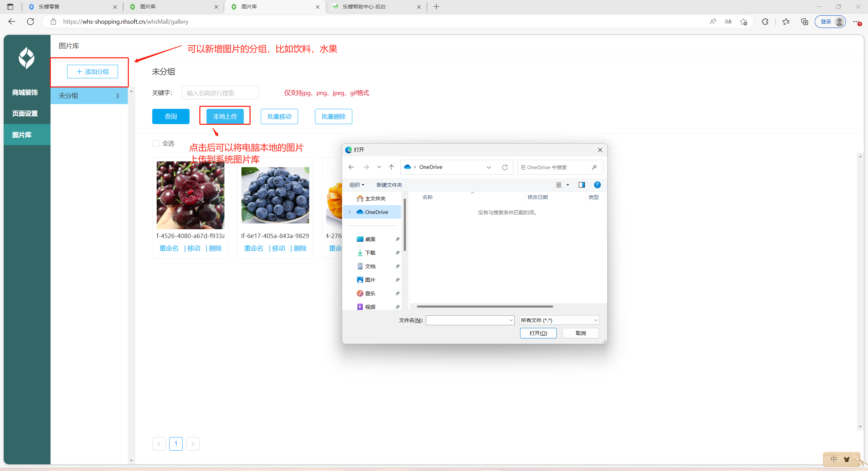The height and width of the screenshot is (471, 868).
Task: Move the cherry image to group
Action: (194, 248)
